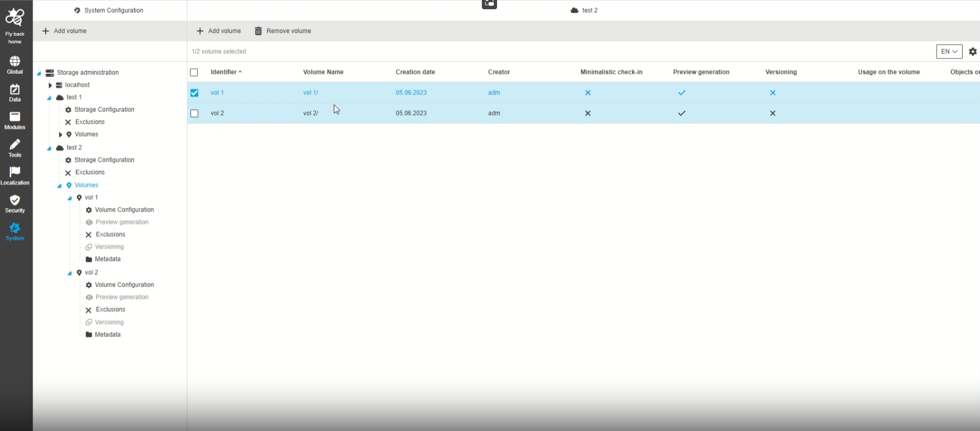Collapse the Storage administration tree node
Image resolution: width=980 pixels, height=431 pixels.
[39, 73]
